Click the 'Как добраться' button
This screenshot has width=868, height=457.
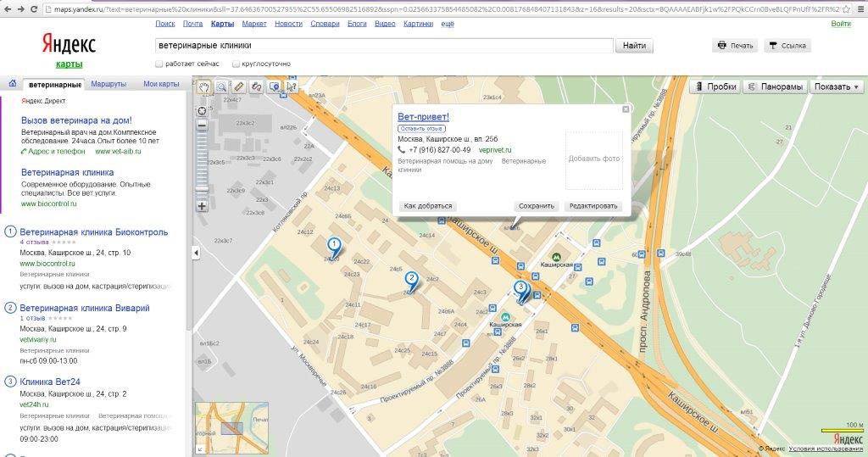coord(428,206)
